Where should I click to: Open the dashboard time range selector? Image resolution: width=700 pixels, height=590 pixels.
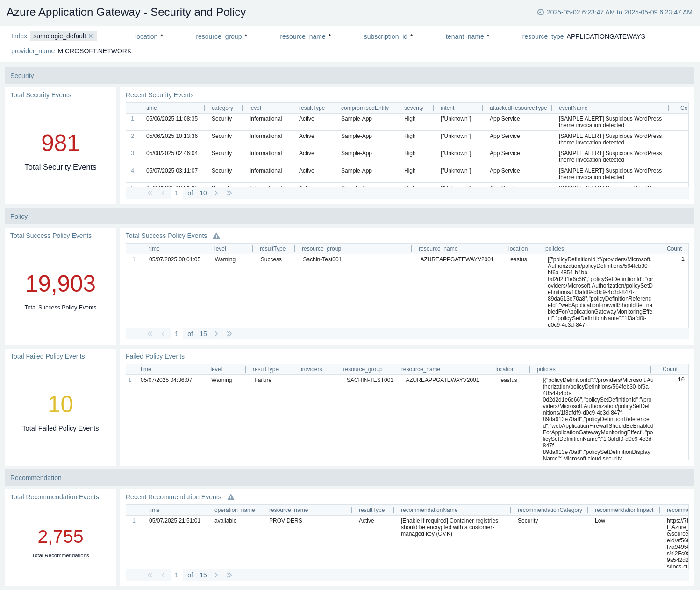(615, 12)
